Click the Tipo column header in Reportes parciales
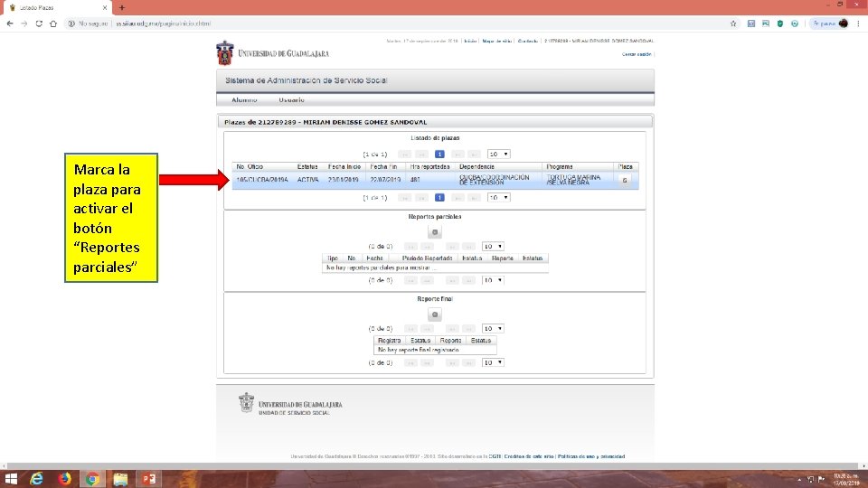The height and width of the screenshot is (488, 868). point(333,258)
